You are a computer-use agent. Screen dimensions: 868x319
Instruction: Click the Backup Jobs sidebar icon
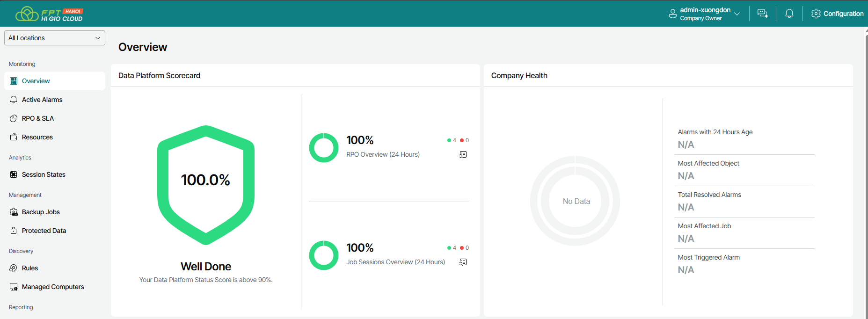(x=14, y=212)
